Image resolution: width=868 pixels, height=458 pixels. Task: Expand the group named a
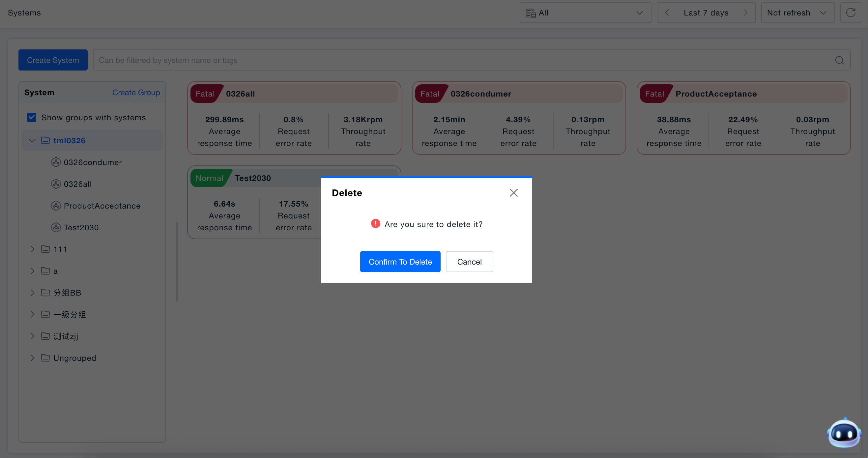click(32, 271)
